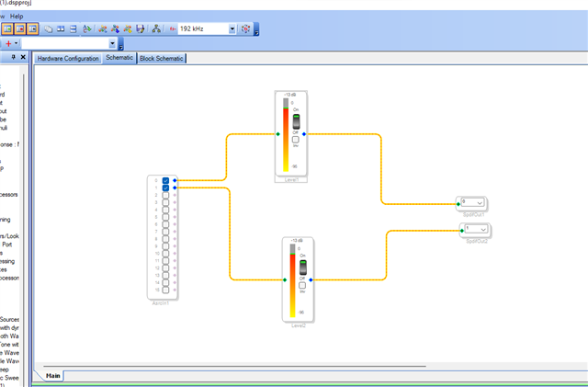588x387 pixels.
Task: Click the hierarchy tree icon in toolbar
Action: pyautogui.click(x=156, y=28)
